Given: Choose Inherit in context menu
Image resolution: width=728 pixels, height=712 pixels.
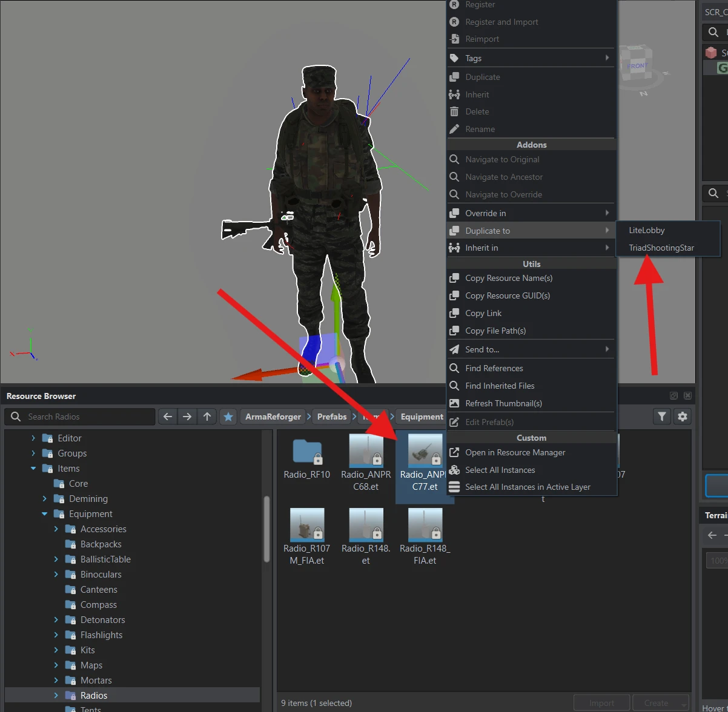Looking at the screenshot, I should tap(531, 94).
